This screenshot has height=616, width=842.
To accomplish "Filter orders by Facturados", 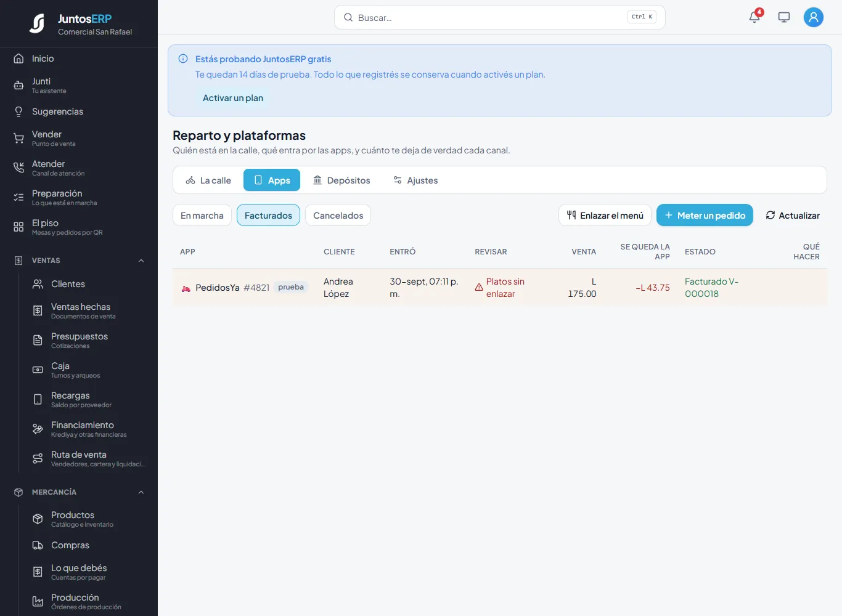I will pos(268,215).
